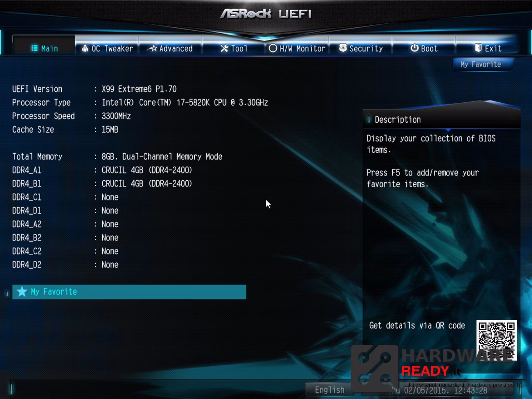Screen dimensions: 532x399
Task: Click the X99 Extreme6 P1.70 value
Action: [139, 89]
